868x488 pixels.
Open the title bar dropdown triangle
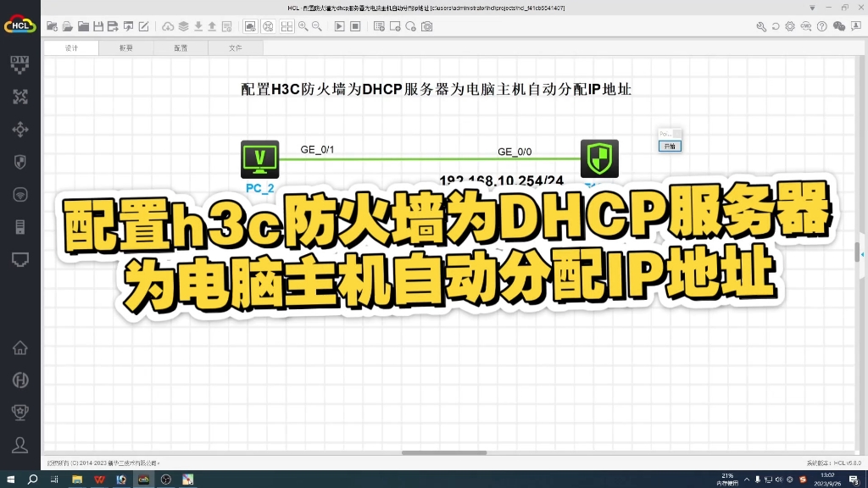pos(812,8)
